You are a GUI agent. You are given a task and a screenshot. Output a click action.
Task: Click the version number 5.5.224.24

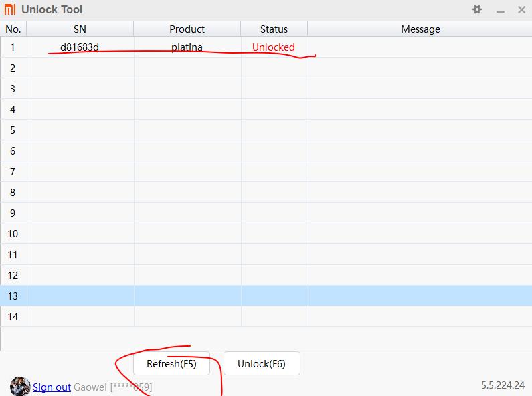(x=503, y=385)
